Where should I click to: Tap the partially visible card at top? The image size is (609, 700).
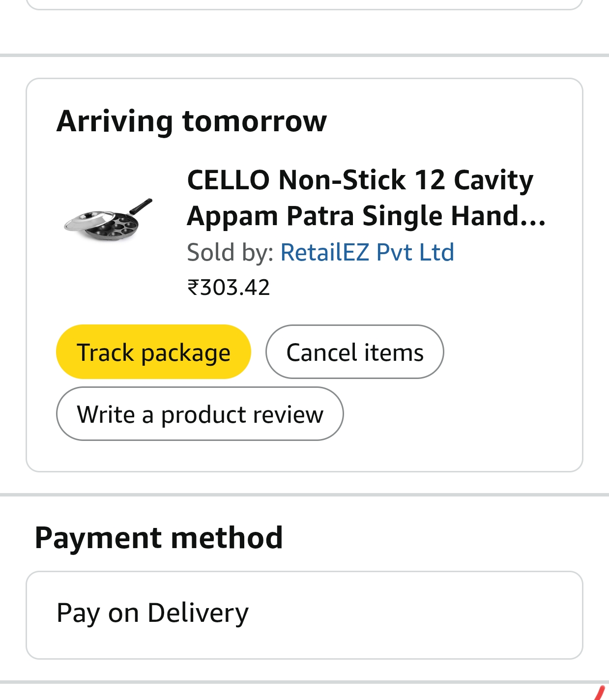(304, 4)
